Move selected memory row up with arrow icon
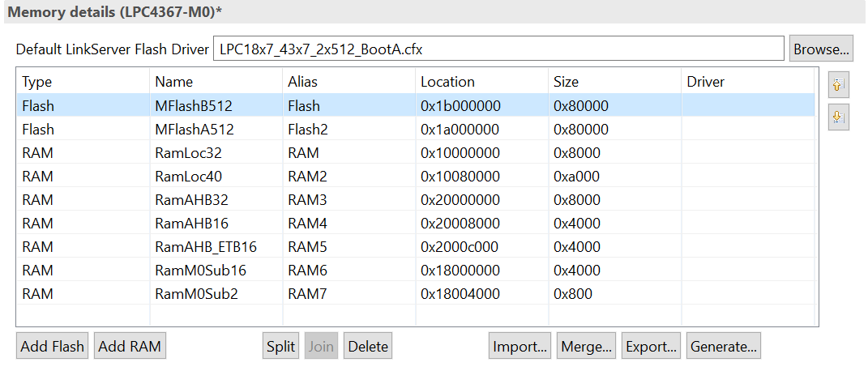This screenshot has width=868, height=371. 838,84
